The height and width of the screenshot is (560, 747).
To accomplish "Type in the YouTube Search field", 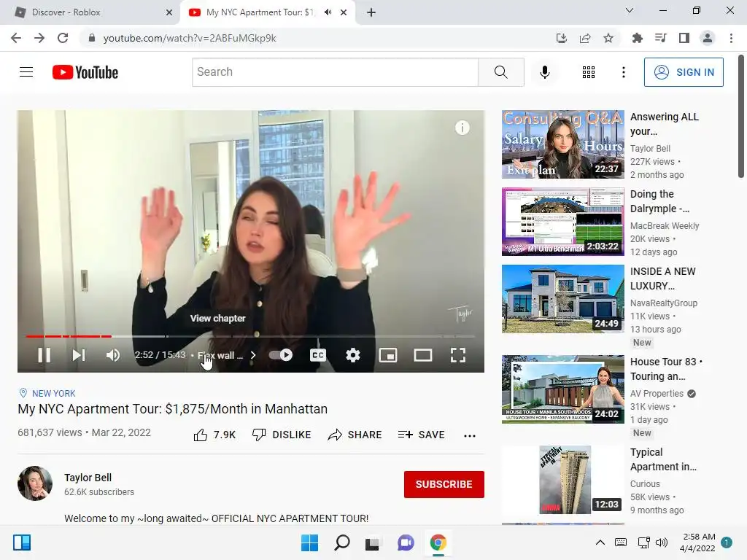I will coord(336,72).
